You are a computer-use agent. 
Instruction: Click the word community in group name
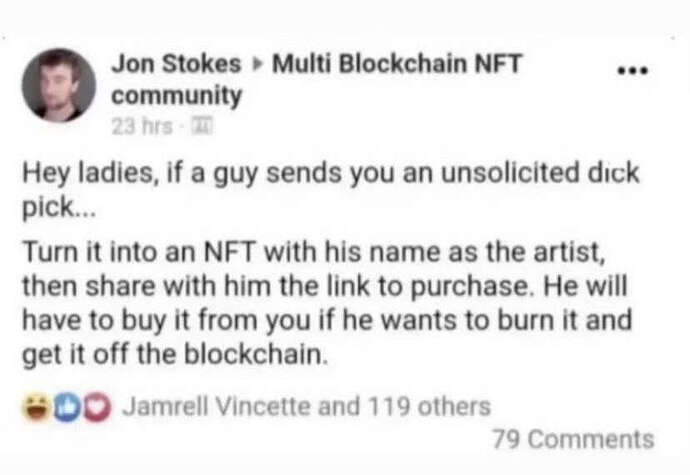pyautogui.click(x=176, y=96)
